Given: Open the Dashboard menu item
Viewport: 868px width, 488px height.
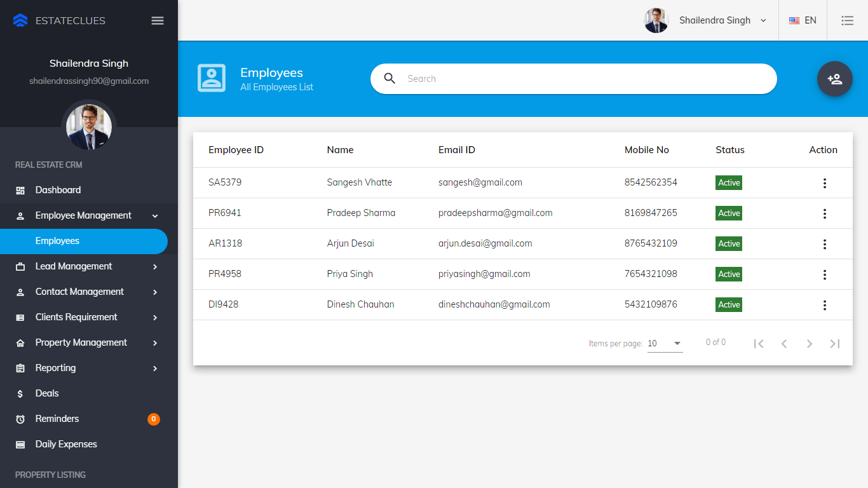Looking at the screenshot, I should (x=58, y=190).
